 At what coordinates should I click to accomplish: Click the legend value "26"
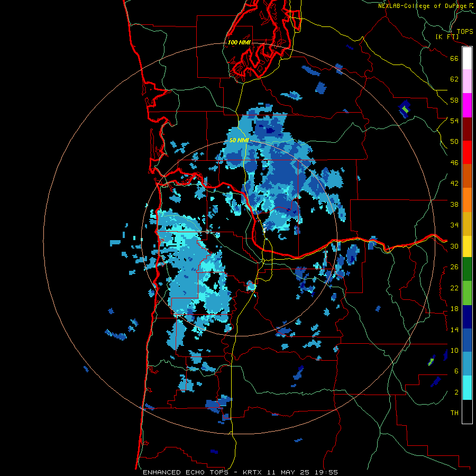454,267
